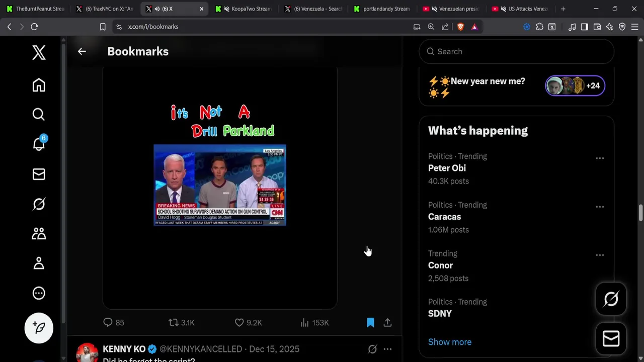Click the Brave Shields lion icon
644x362 pixels.
pyautogui.click(x=460, y=27)
